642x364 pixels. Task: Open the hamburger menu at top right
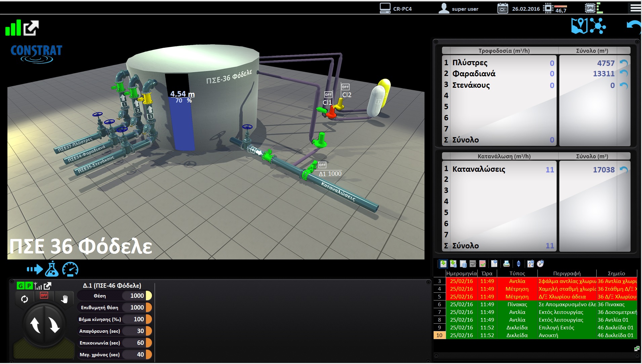coord(635,8)
